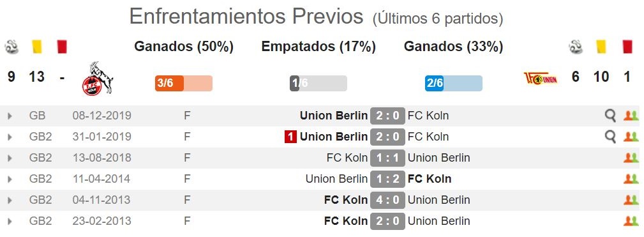Open magnifier for 08-12-2019 match
The width and height of the screenshot is (644, 237).
coord(611,116)
